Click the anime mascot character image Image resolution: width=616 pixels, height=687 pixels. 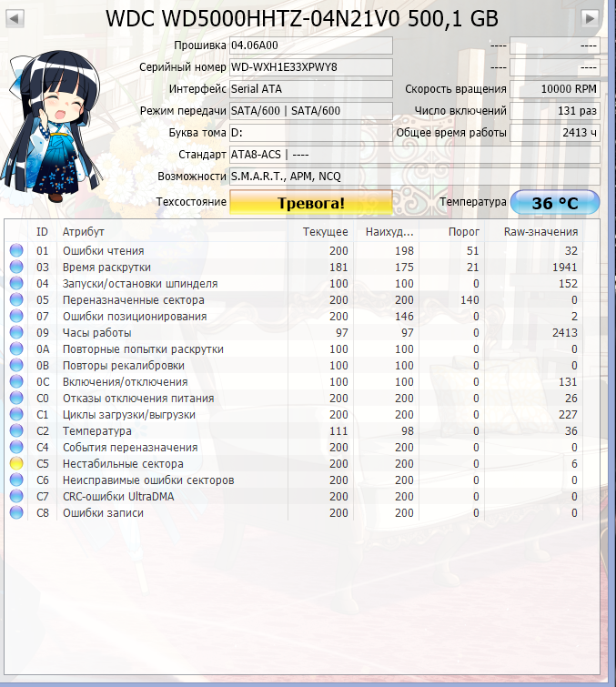pyautogui.click(x=50, y=127)
